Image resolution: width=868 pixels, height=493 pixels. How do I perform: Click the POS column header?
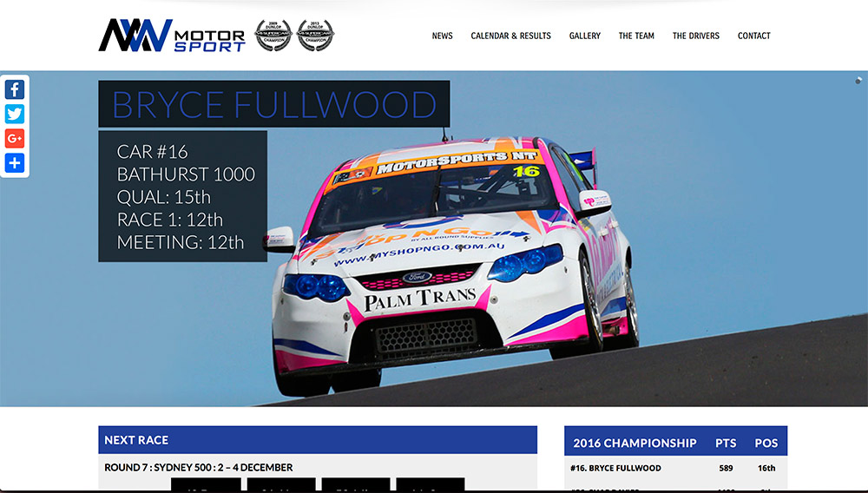[x=766, y=443]
